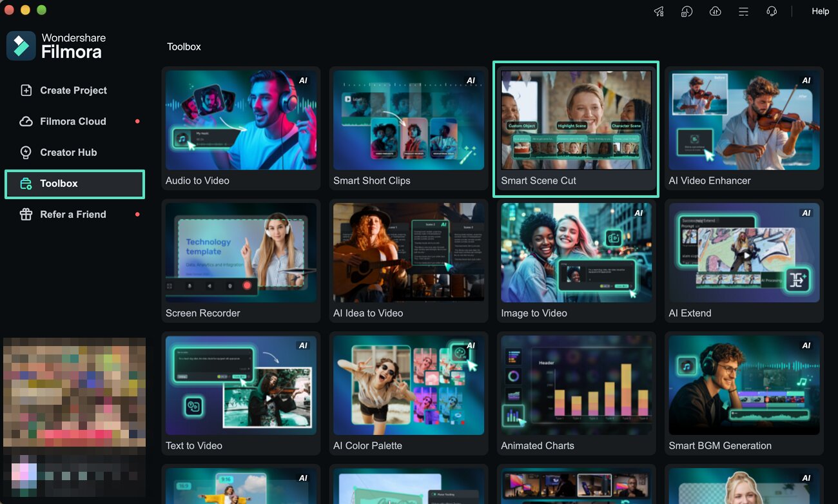Click the Toolbox page heading
This screenshot has width=838, height=504.
click(x=184, y=47)
